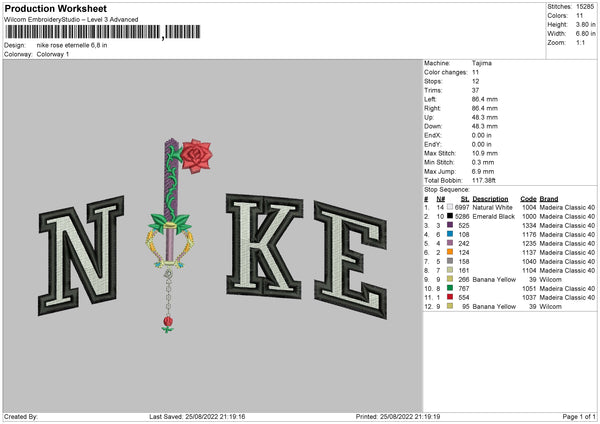Click the Description column header
Image resolution: width=600 pixels, height=424 pixels.
pyautogui.click(x=490, y=199)
